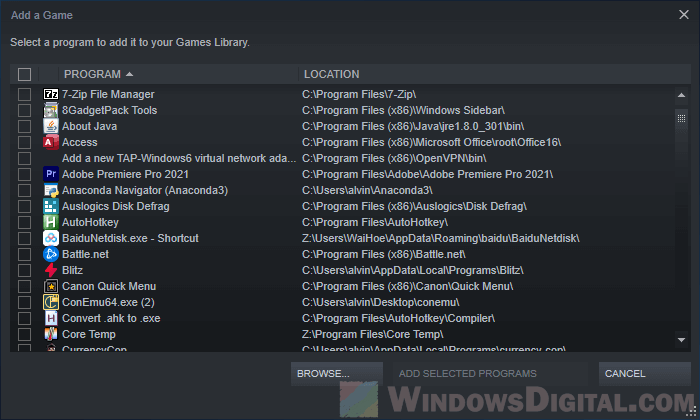Tick the Access checkbox
This screenshot has height=420, width=700.
click(25, 142)
